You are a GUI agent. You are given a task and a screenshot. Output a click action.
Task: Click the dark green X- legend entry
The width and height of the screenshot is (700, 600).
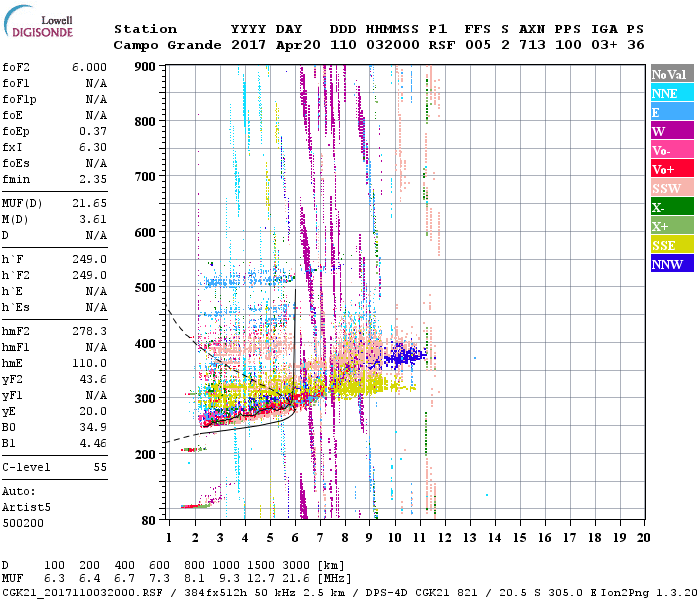pos(672,207)
